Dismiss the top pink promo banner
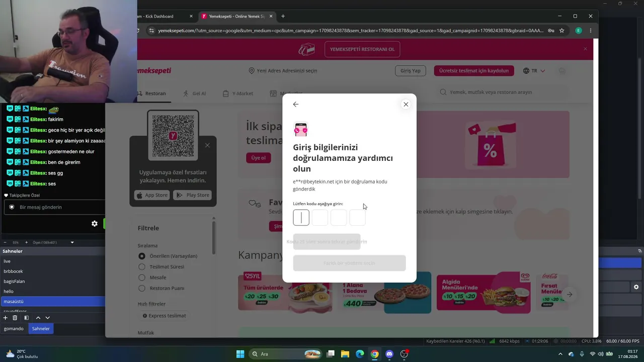The image size is (644, 362). 585,49
